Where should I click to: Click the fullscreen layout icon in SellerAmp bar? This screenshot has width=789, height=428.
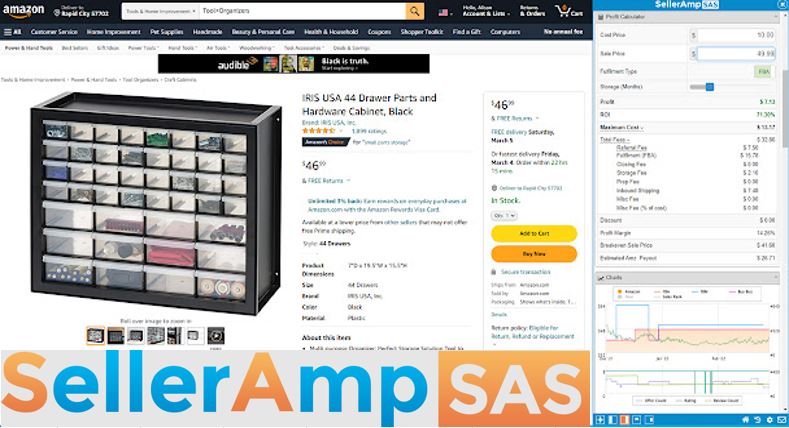click(600, 419)
